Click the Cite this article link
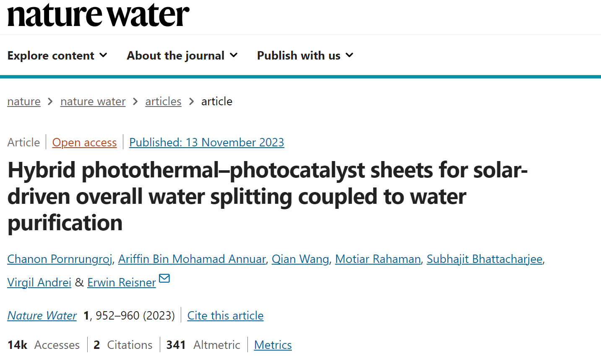This screenshot has height=364, width=601. coord(226,316)
